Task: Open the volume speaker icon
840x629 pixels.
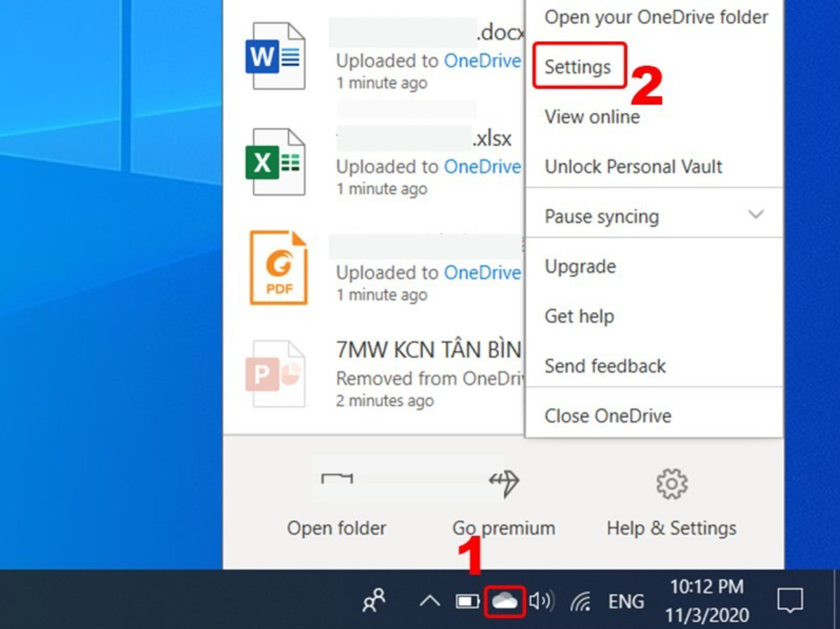Action: (x=541, y=601)
